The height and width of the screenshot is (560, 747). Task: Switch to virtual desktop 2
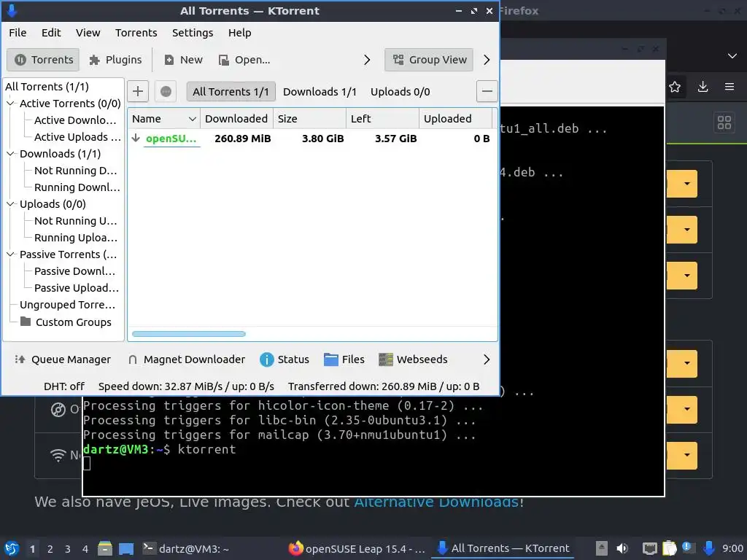click(x=50, y=549)
